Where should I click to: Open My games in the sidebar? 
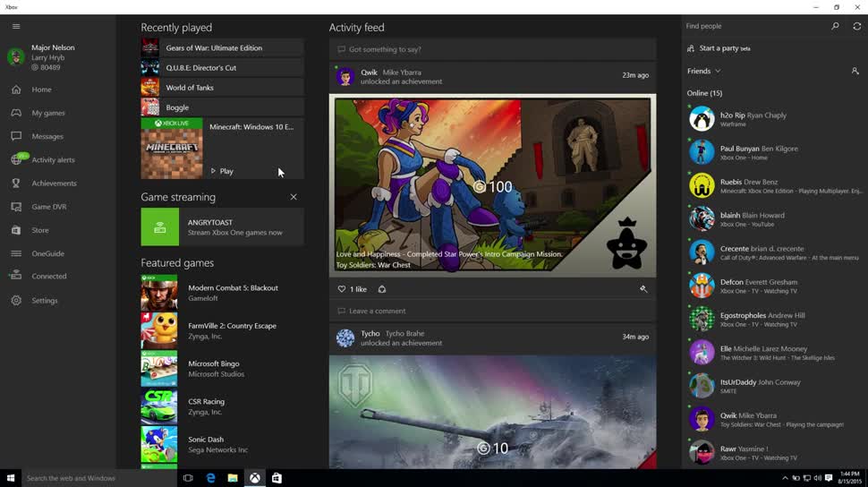[48, 113]
